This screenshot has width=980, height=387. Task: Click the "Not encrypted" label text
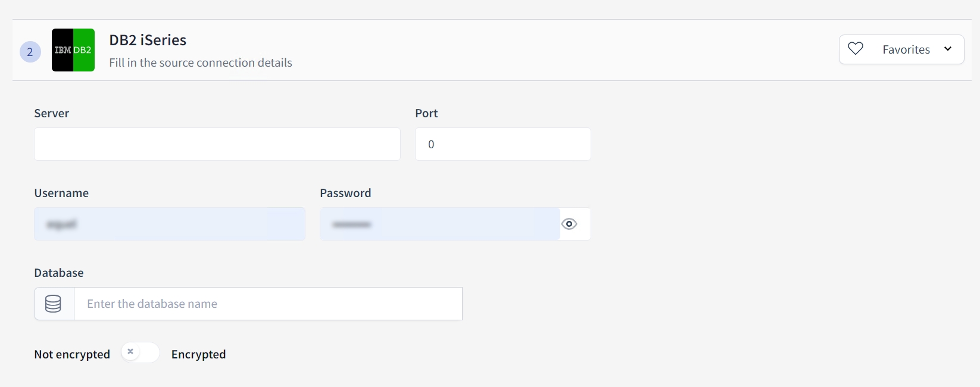click(72, 354)
